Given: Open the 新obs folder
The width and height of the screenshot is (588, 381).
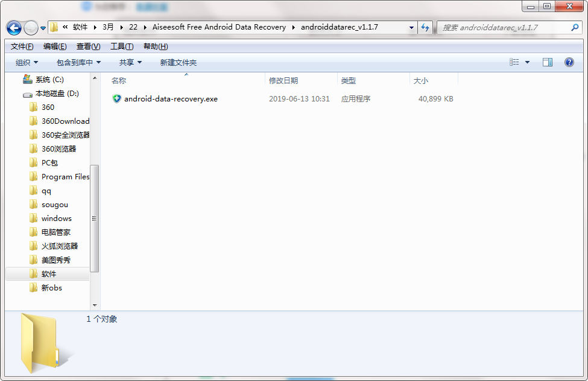Looking at the screenshot, I should (52, 288).
